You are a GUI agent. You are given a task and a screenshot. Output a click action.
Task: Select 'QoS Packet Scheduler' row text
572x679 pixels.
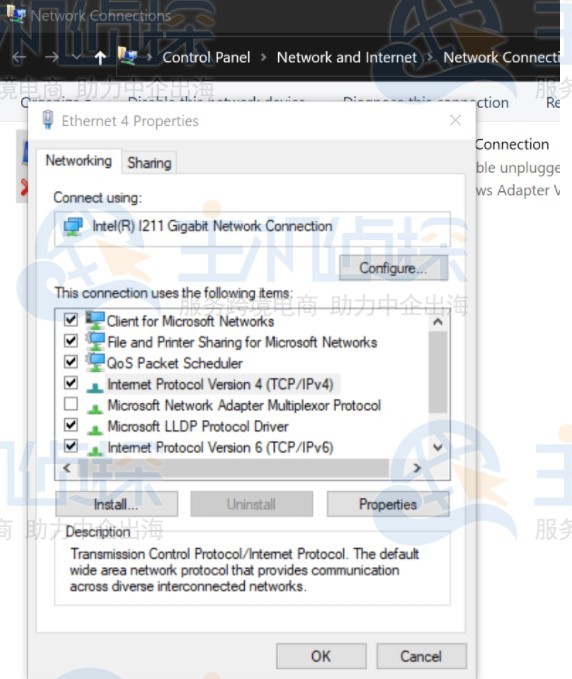175,363
